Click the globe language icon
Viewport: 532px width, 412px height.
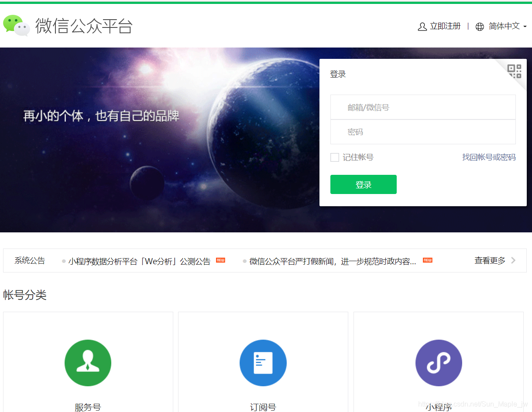[480, 27]
